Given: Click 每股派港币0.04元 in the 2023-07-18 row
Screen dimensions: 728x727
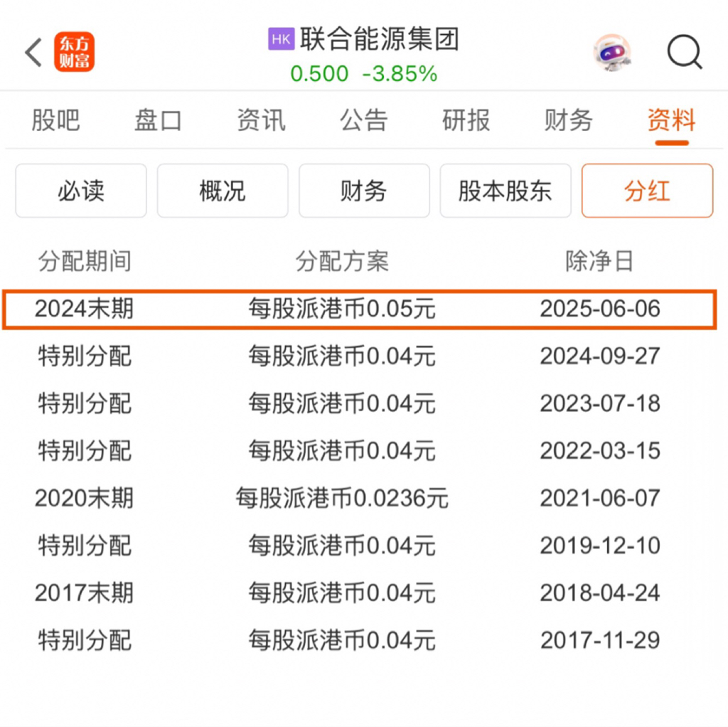Looking at the screenshot, I should point(342,403).
